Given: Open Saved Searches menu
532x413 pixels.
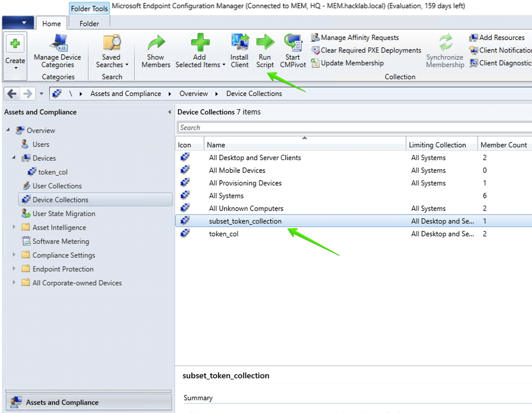Looking at the screenshot, I should [111, 51].
